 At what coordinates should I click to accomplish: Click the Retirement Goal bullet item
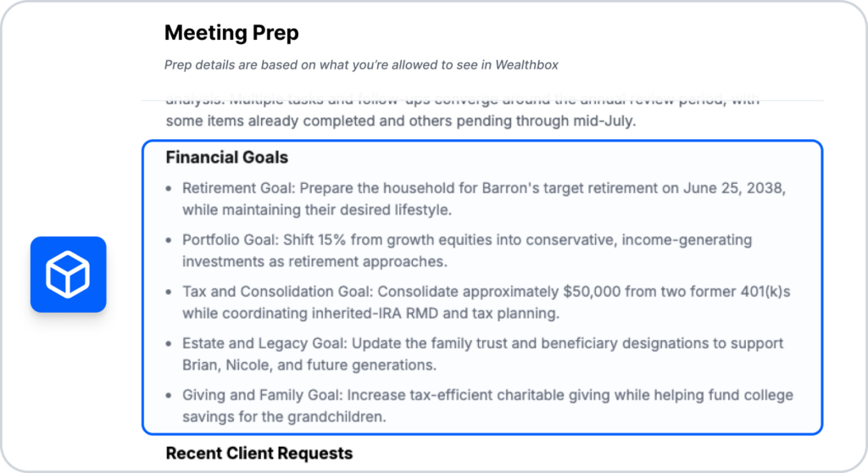pos(484,199)
